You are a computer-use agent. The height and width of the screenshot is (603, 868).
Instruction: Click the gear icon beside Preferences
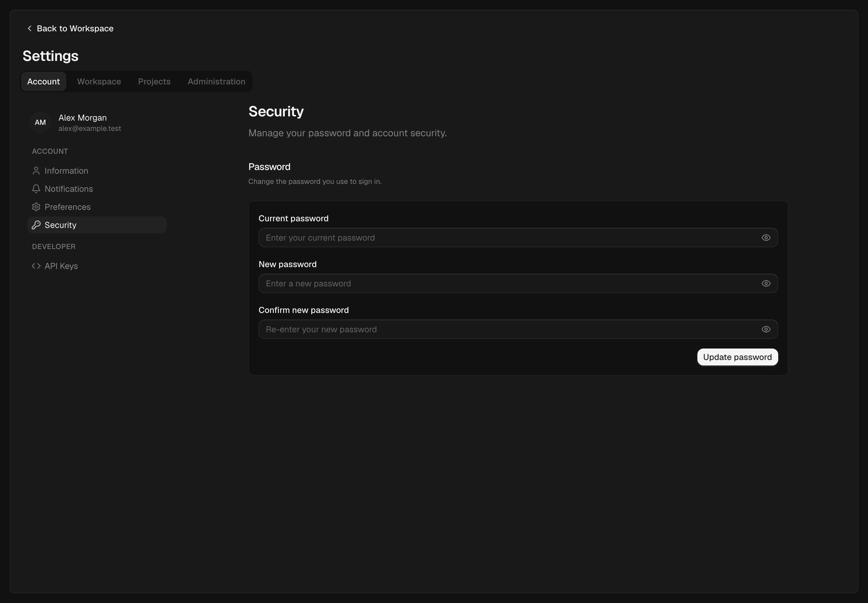(x=36, y=207)
